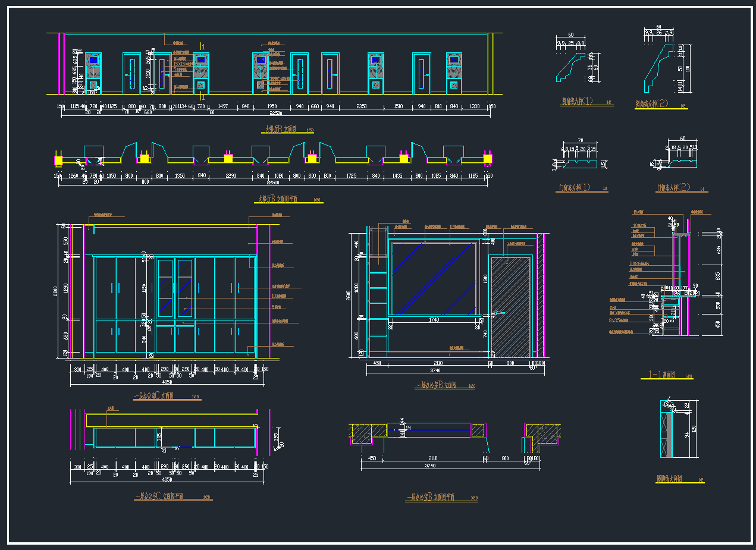Select the '一层办公室B 立面图' title label
The image size is (756, 550).
[x=437, y=385]
